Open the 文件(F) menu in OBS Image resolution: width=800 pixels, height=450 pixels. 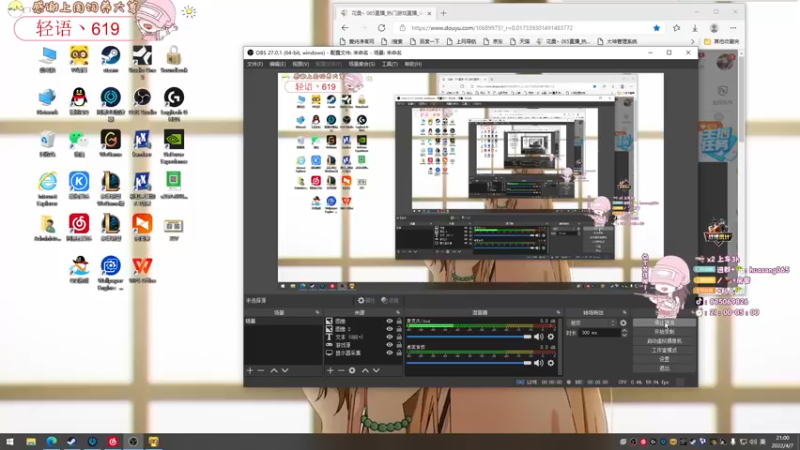255,64
